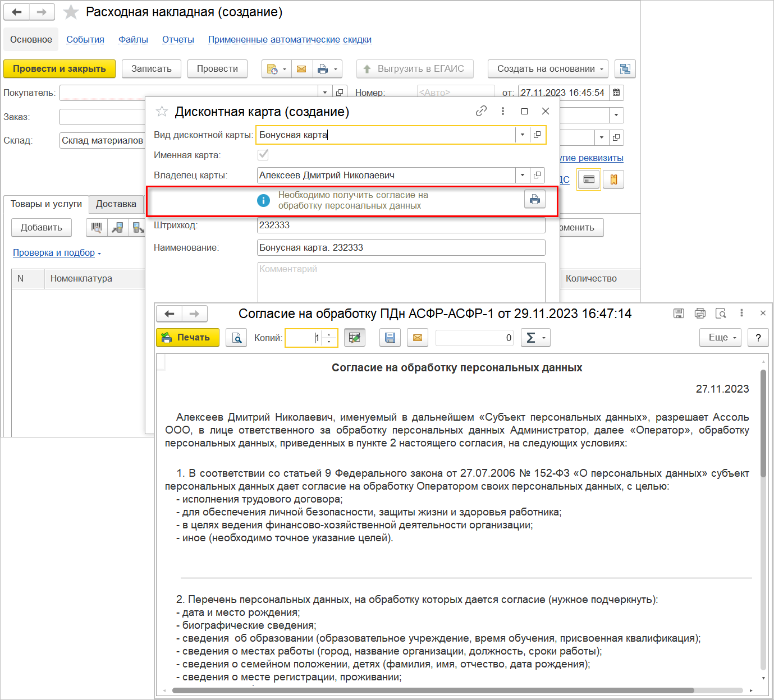This screenshot has width=774, height=700.
Task: Send consent document by email envelope icon
Action: [x=417, y=338]
